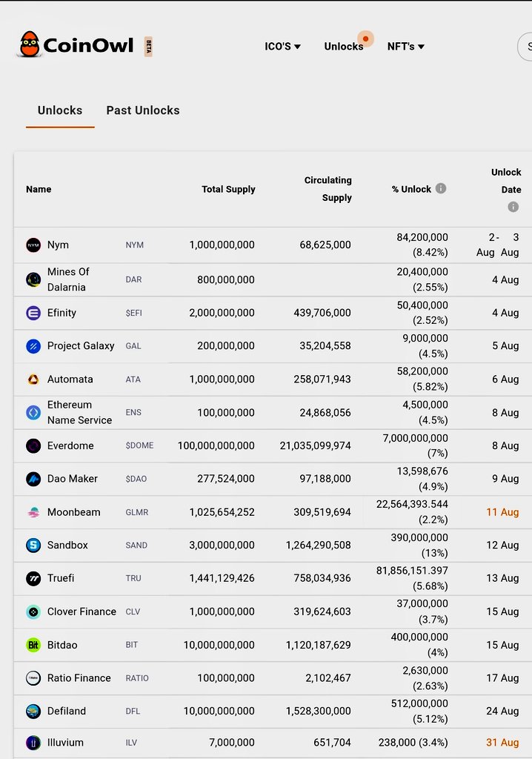
Task: Open the Defiland project name
Action: [x=67, y=711]
